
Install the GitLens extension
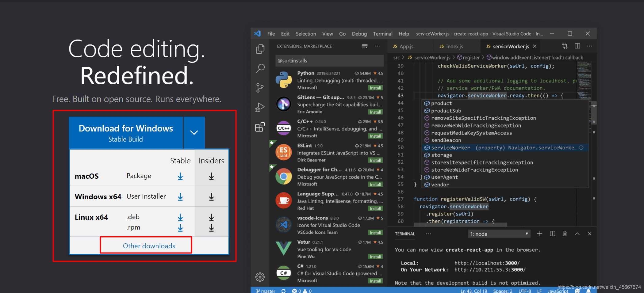tap(375, 112)
